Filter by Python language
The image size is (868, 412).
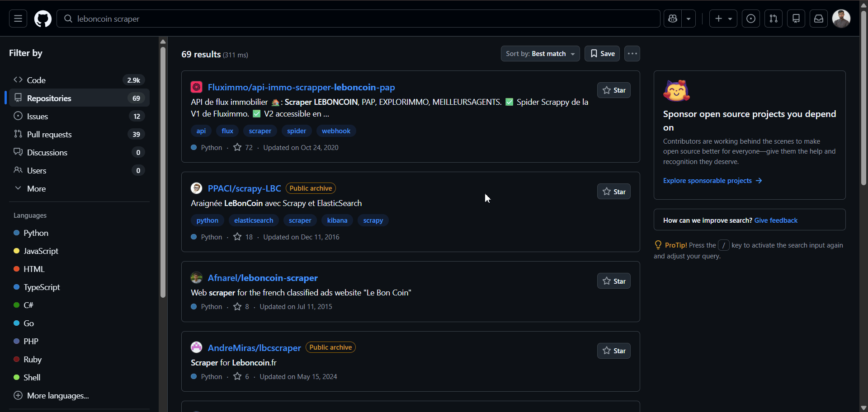click(79, 233)
